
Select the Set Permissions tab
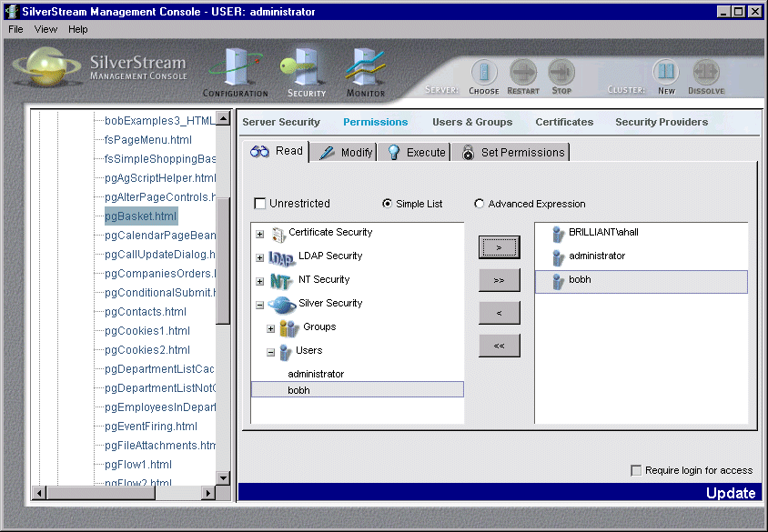pyautogui.click(x=511, y=152)
